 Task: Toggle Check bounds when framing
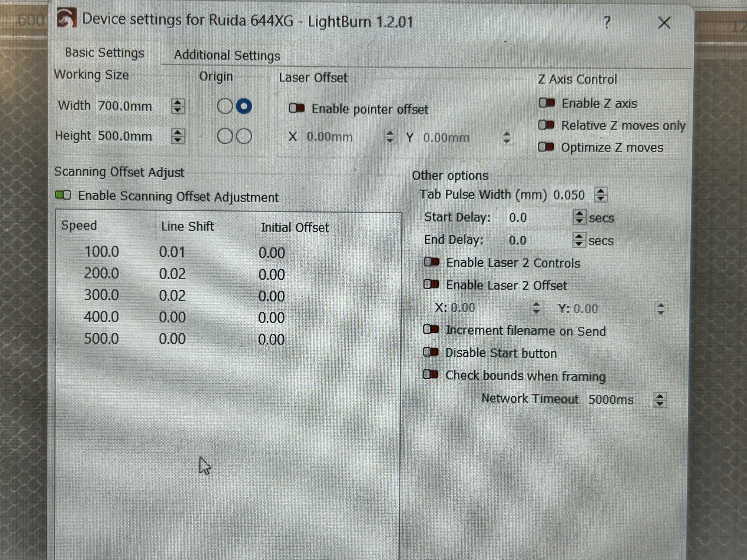pos(431,375)
